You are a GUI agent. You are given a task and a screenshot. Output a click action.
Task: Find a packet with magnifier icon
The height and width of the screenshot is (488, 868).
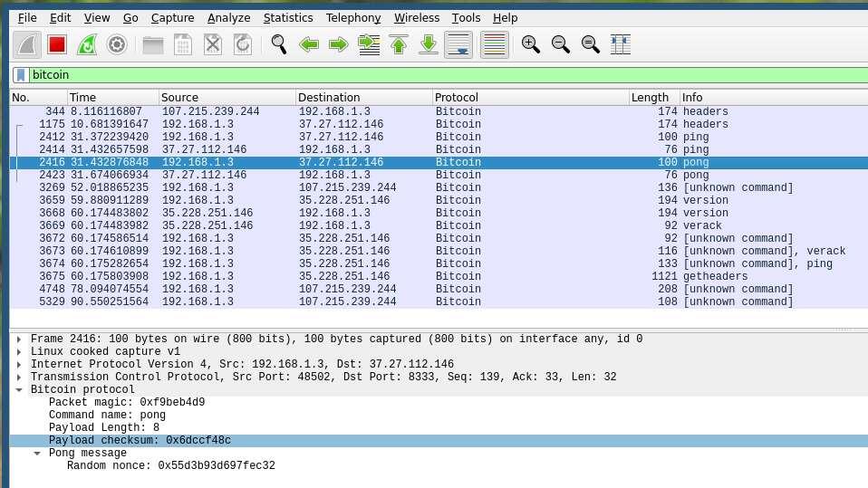[279, 45]
